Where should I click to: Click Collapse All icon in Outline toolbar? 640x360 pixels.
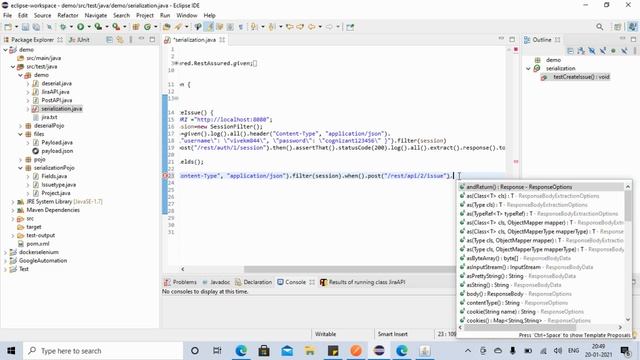click(570, 51)
